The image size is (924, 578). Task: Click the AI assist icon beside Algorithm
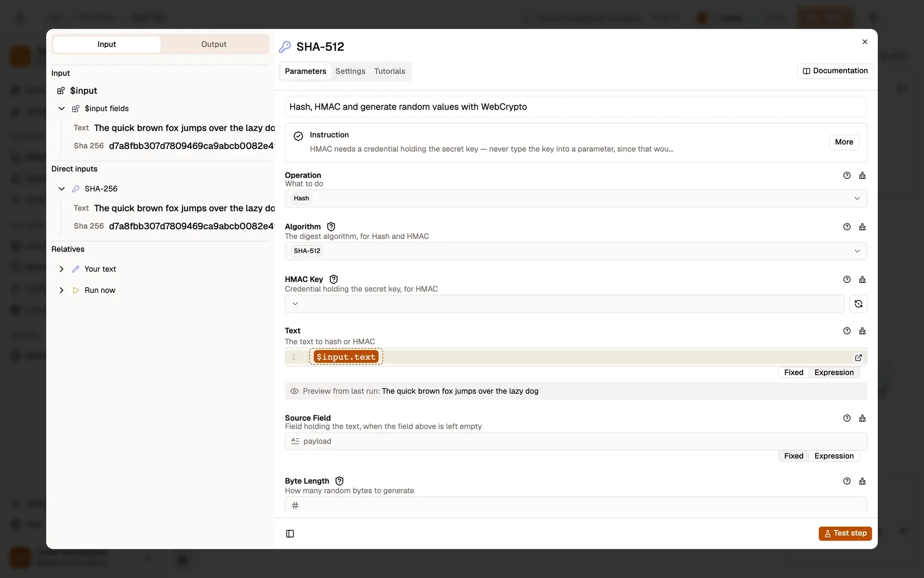coord(862,227)
